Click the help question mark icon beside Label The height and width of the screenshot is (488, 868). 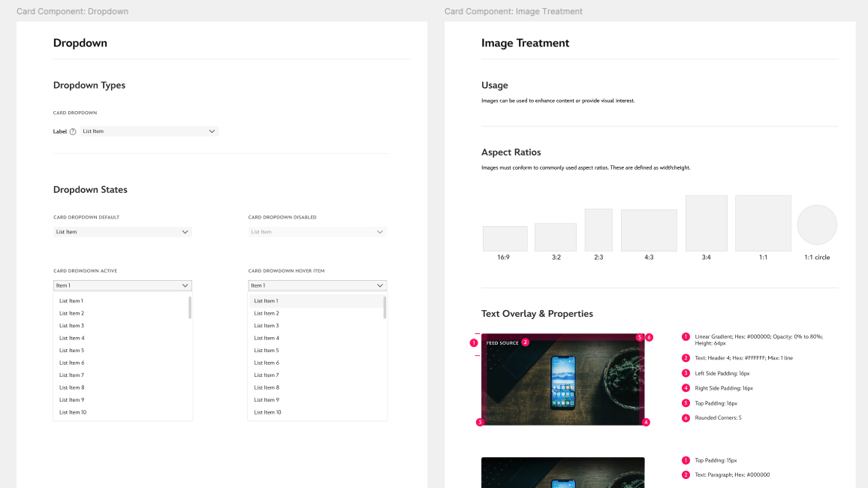[x=73, y=131]
